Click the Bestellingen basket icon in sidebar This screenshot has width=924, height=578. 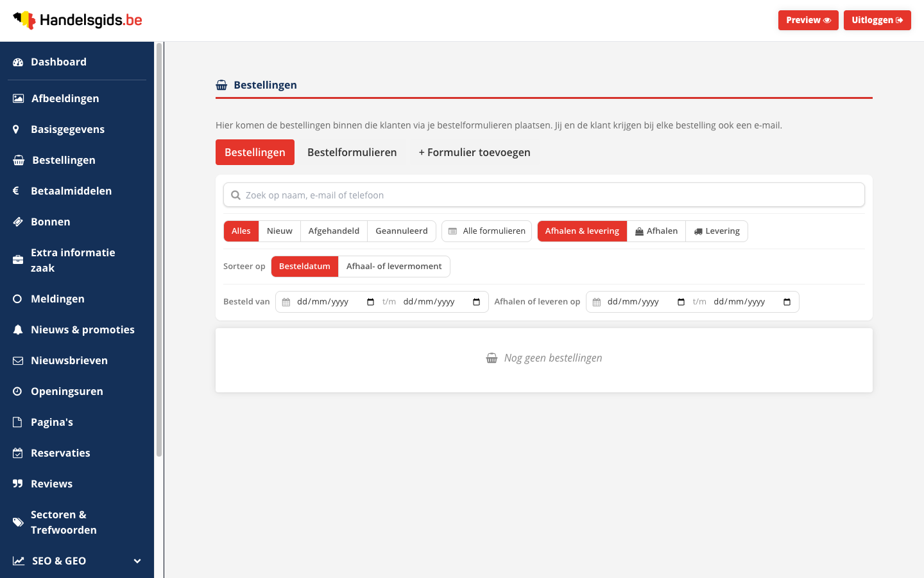[x=19, y=160]
